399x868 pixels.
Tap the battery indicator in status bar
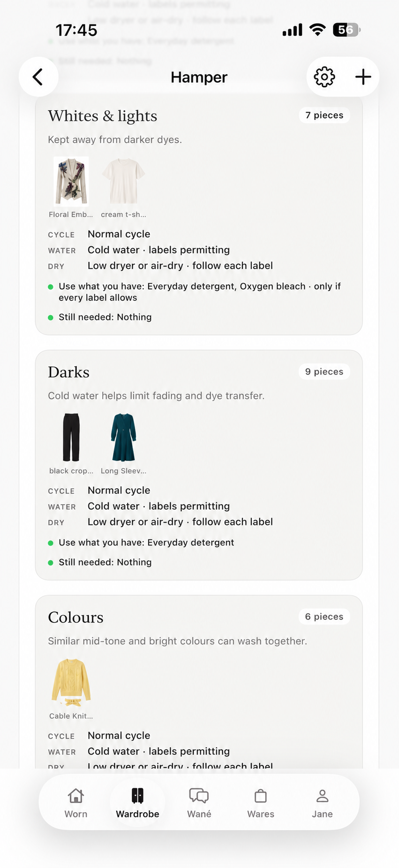click(346, 30)
